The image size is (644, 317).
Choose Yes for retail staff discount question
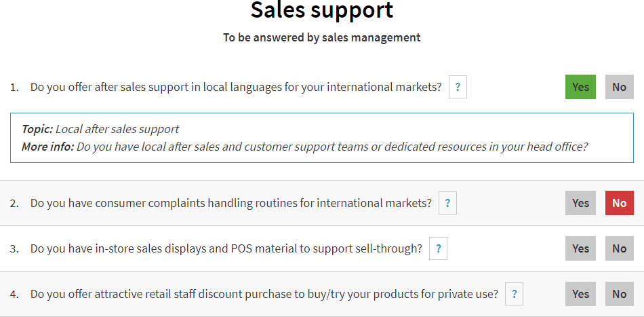[x=580, y=294]
